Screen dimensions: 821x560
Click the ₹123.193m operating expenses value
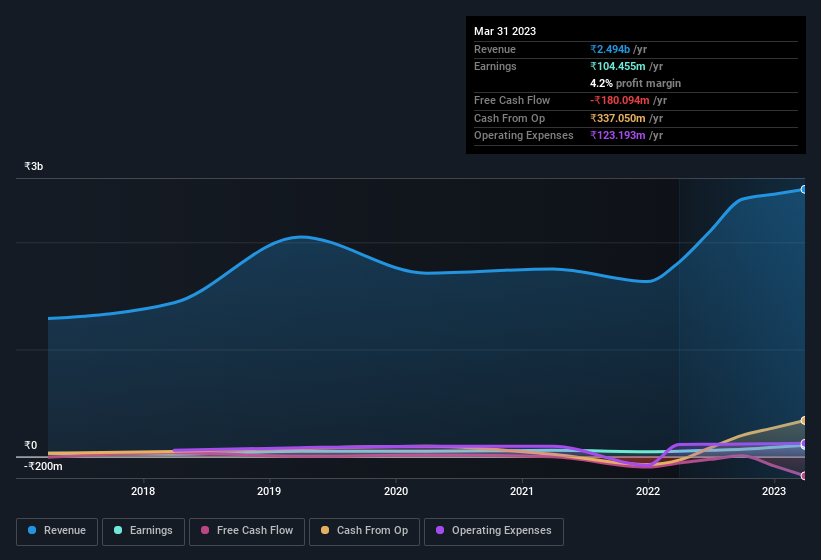tap(618, 136)
